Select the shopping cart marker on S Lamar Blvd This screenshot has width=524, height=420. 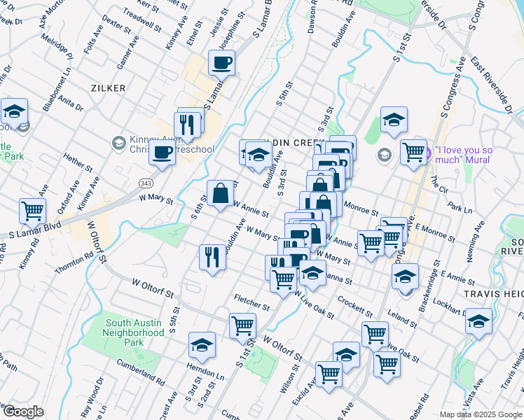coord(32,211)
